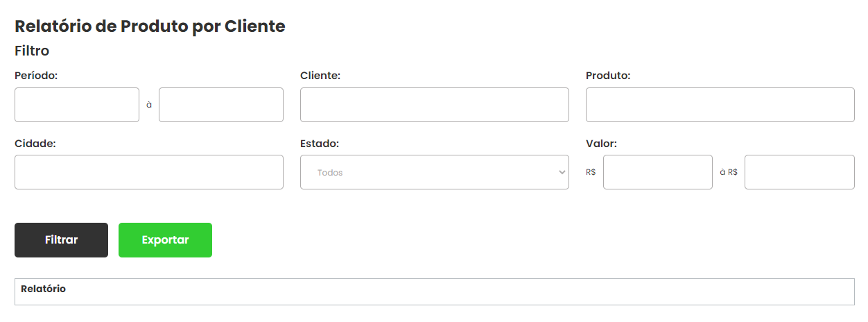The width and height of the screenshot is (868, 322).
Task: Click the 'Cidade:' label
Action: coord(35,143)
